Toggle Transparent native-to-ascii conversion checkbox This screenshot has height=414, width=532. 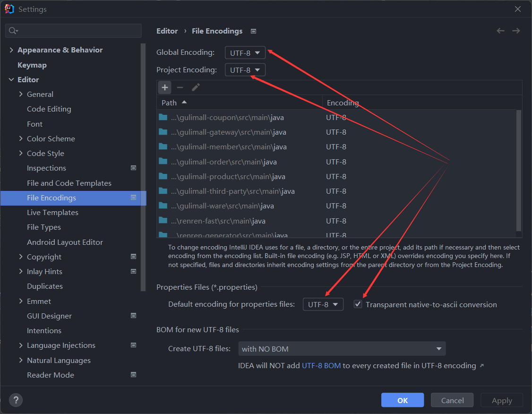coord(358,304)
